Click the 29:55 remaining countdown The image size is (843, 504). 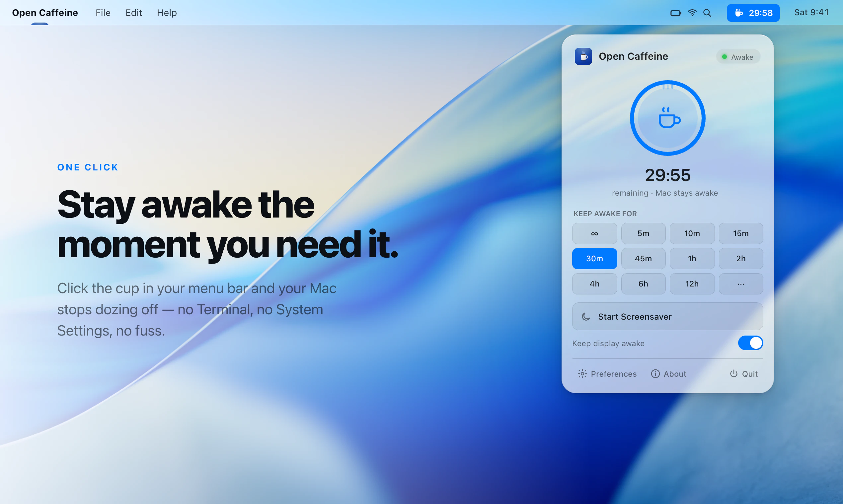[x=668, y=175]
